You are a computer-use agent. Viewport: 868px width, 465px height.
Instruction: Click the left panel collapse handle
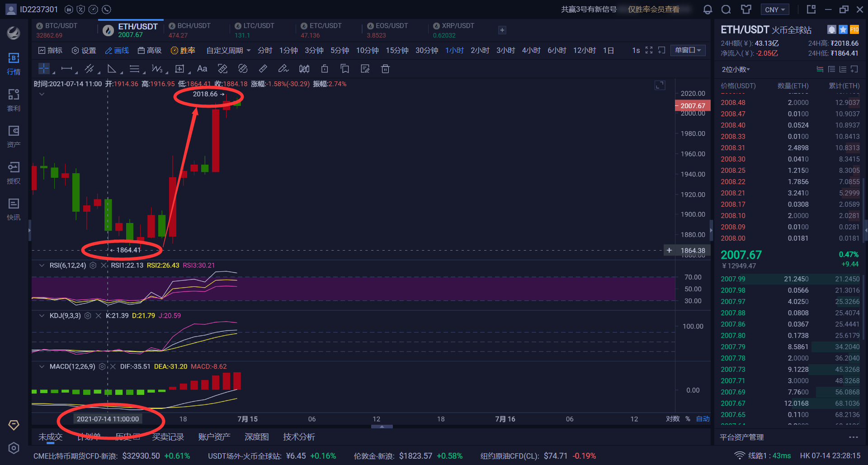pos(29,230)
